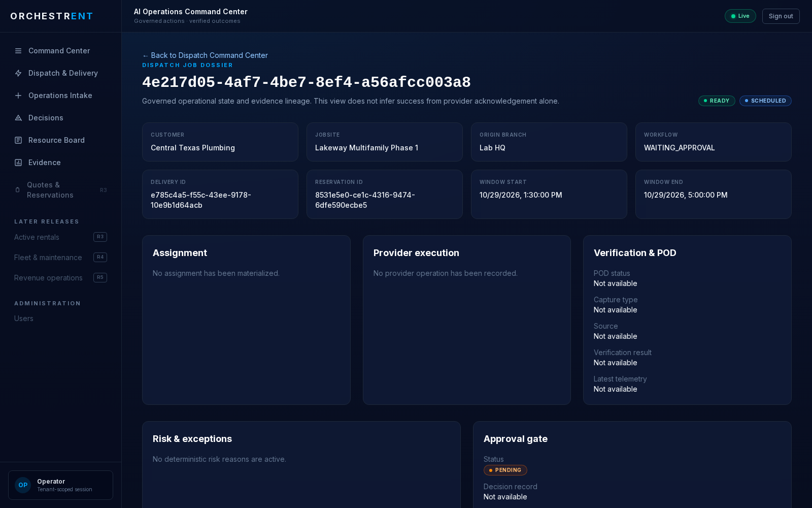Click the READY status badge

717,101
